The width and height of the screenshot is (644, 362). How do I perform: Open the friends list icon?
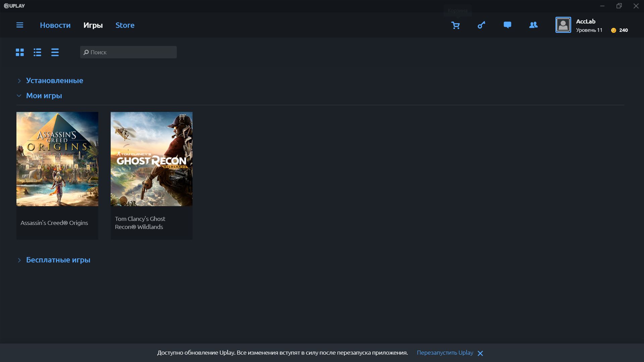pyautogui.click(x=533, y=25)
